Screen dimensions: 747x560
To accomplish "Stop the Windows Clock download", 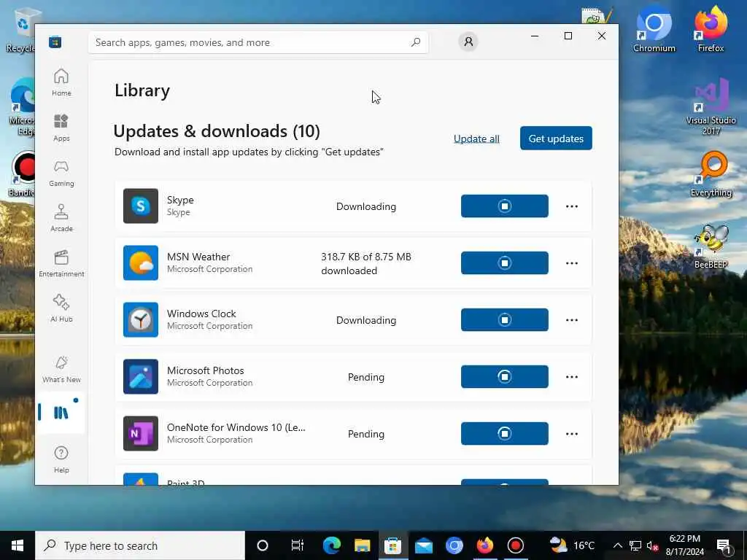I will click(x=505, y=319).
